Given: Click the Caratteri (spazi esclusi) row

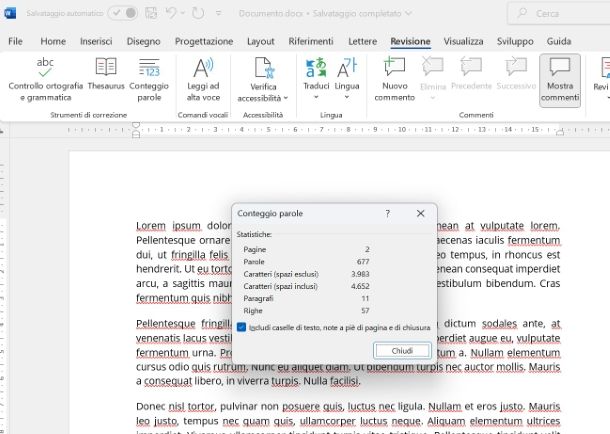Looking at the screenshot, I should tap(306, 274).
